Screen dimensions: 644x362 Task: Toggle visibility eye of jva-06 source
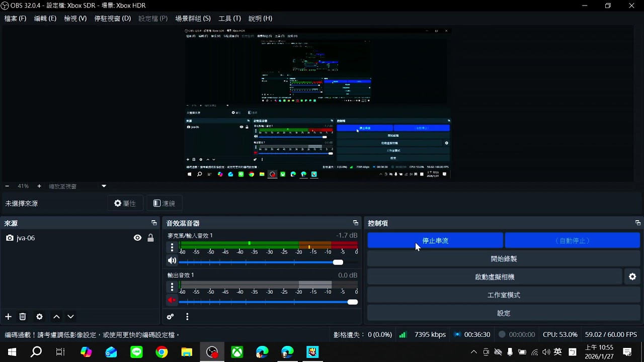(137, 238)
